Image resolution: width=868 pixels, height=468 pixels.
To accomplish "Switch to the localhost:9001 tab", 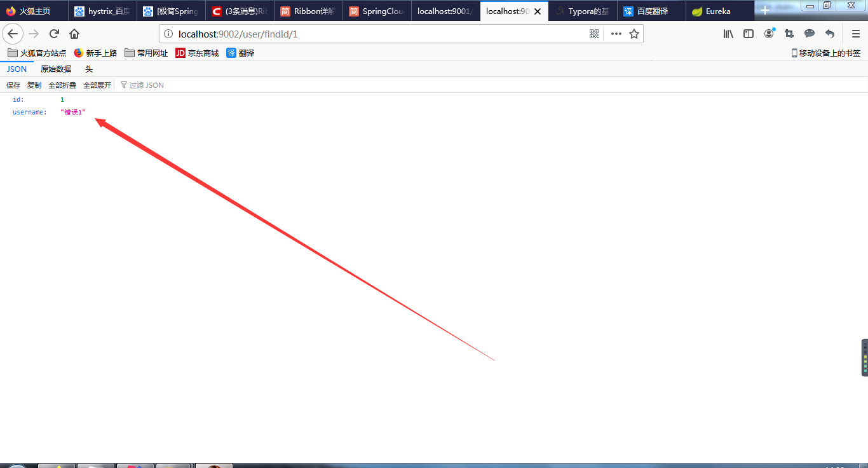I will tap(446, 11).
